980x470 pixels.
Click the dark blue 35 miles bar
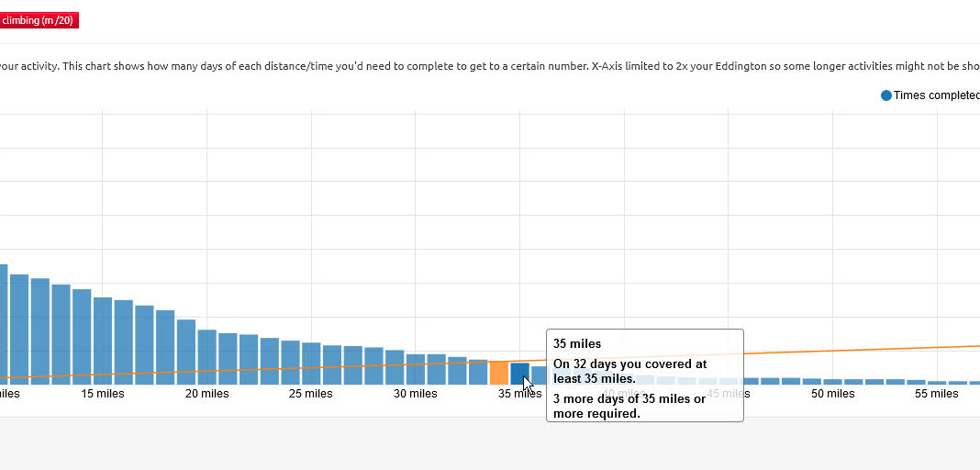click(519, 374)
